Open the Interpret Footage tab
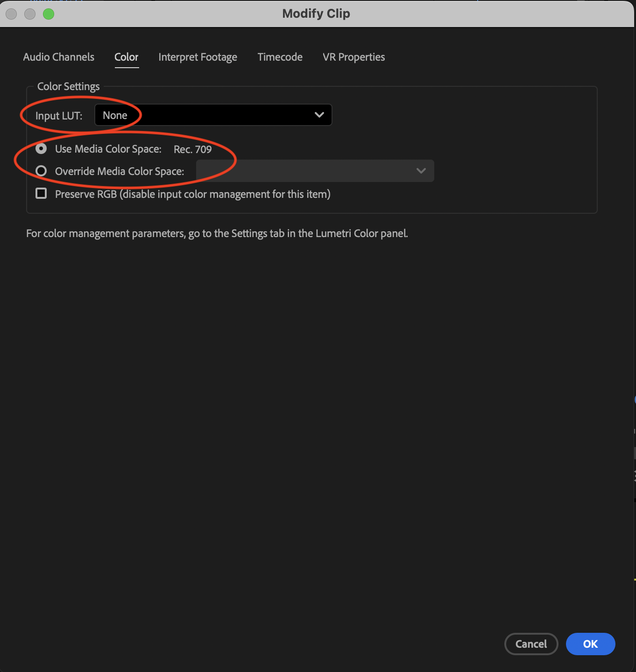The height and width of the screenshot is (672, 636). tap(198, 57)
